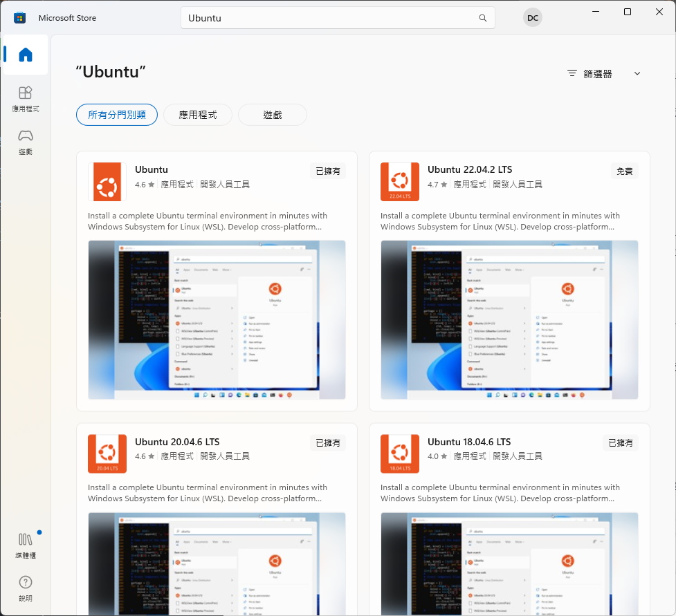Click 開發人員工具 label on Ubuntu 22.04.2 LTS

(x=518, y=185)
